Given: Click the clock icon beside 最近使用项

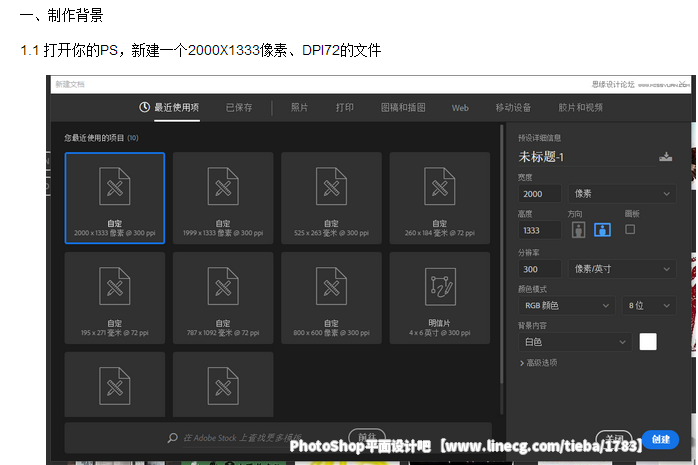Looking at the screenshot, I should point(144,107).
